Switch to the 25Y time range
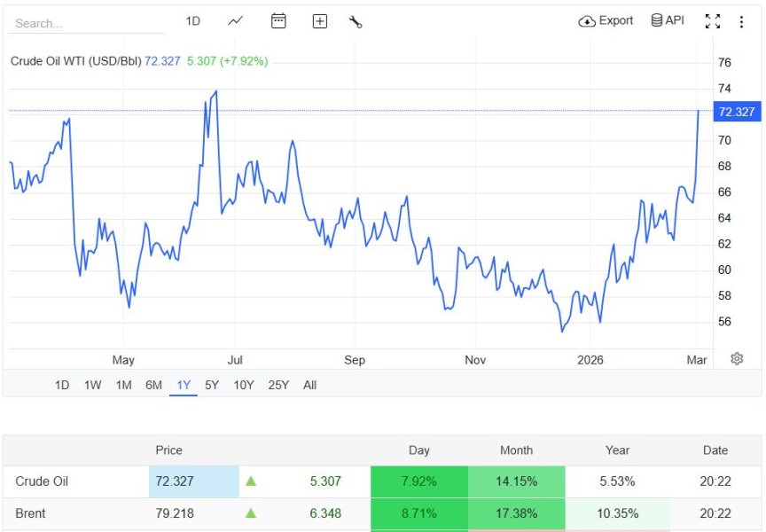Image resolution: width=766 pixels, height=532 pixels. pyautogui.click(x=278, y=385)
